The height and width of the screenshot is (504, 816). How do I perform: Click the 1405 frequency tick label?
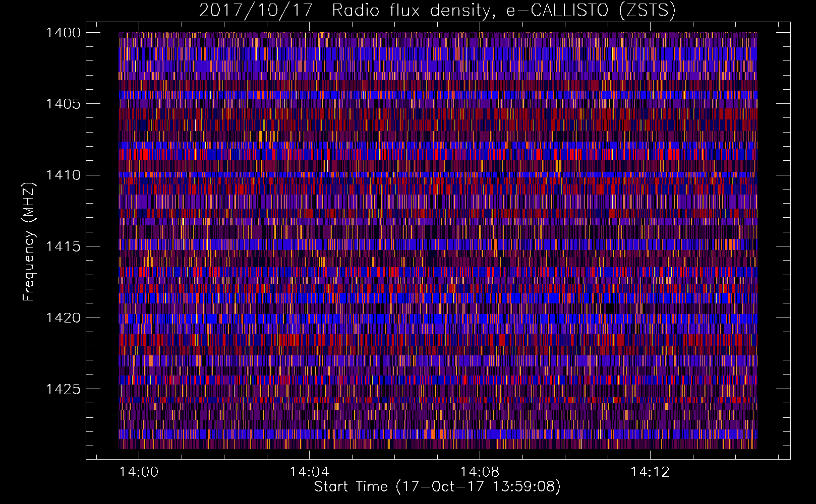tap(63, 104)
